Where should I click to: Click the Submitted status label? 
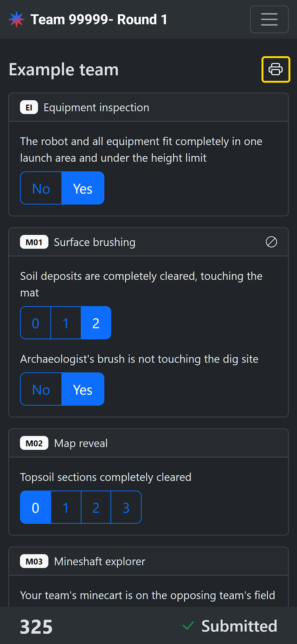coord(239,626)
